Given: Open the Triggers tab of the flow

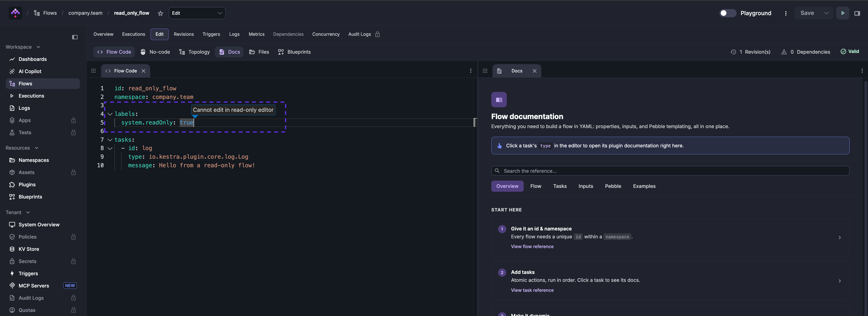Looking at the screenshot, I should click(211, 34).
